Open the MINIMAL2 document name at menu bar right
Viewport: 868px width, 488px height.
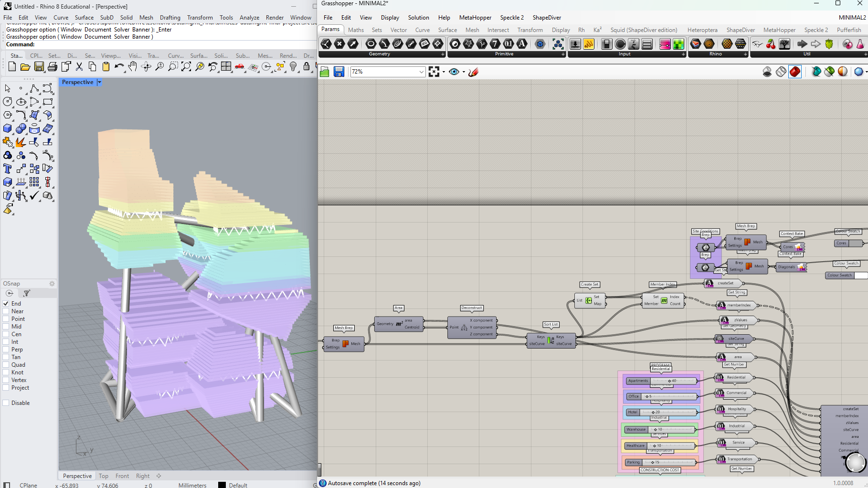[852, 18]
